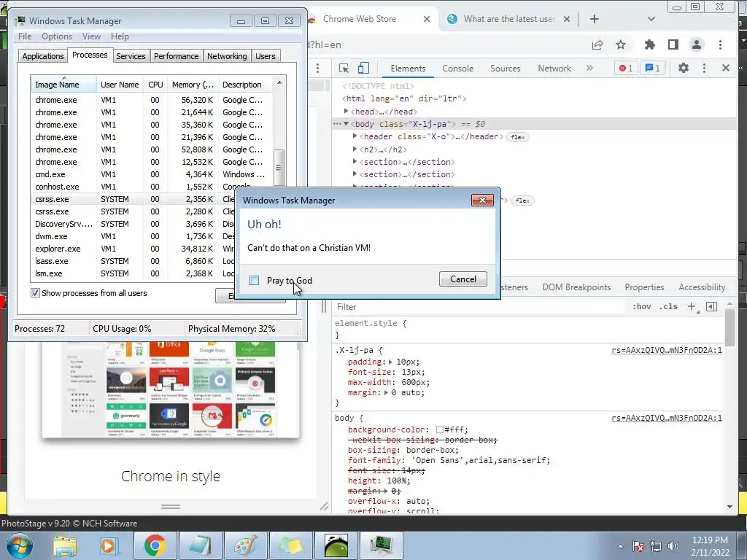
Task: Open Chrome from the taskbar
Action: coord(155,545)
